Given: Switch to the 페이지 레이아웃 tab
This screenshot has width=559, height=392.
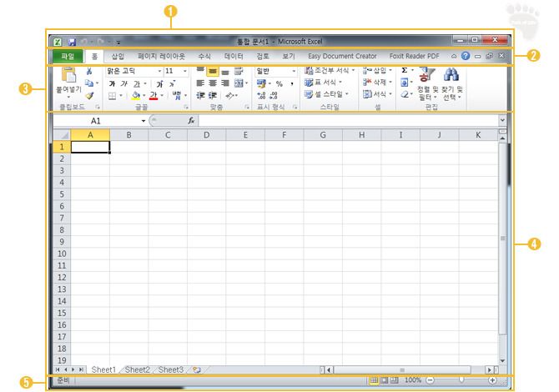Looking at the screenshot, I should (162, 57).
